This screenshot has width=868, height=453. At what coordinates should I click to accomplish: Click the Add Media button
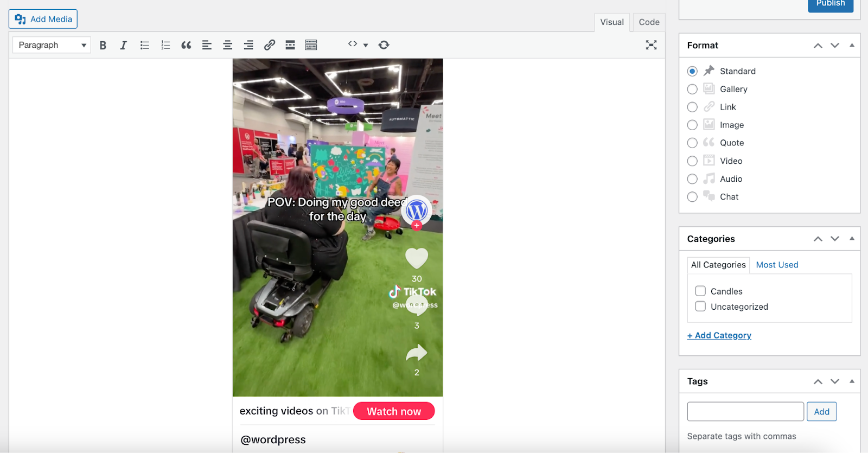(x=43, y=19)
